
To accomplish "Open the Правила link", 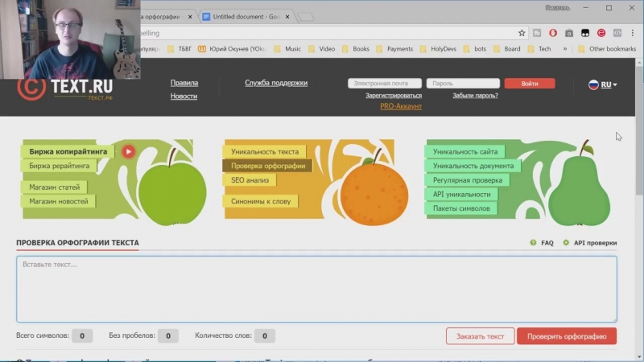I will tap(184, 83).
